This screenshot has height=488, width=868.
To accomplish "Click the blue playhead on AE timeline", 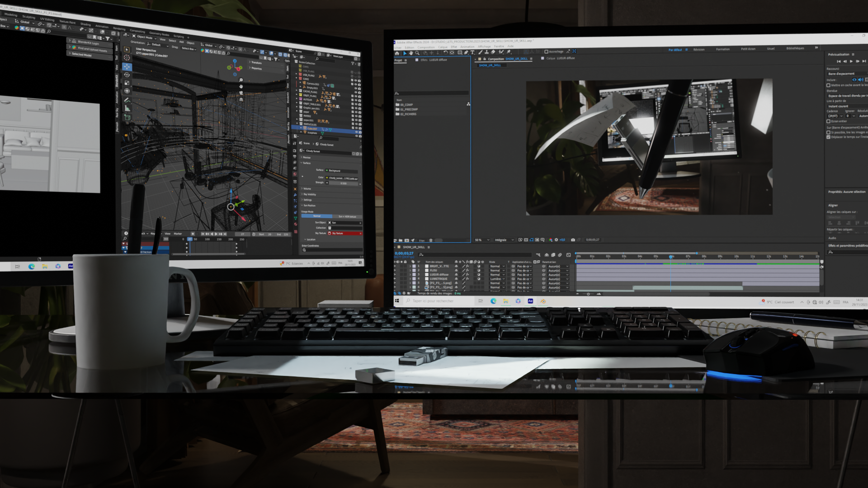I will point(670,257).
